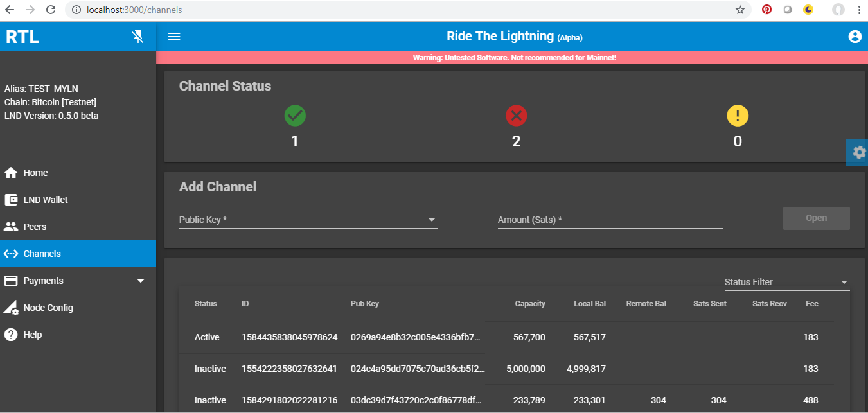The height and width of the screenshot is (413, 868).
Task: Open the Home menu item
Action: click(x=78, y=173)
